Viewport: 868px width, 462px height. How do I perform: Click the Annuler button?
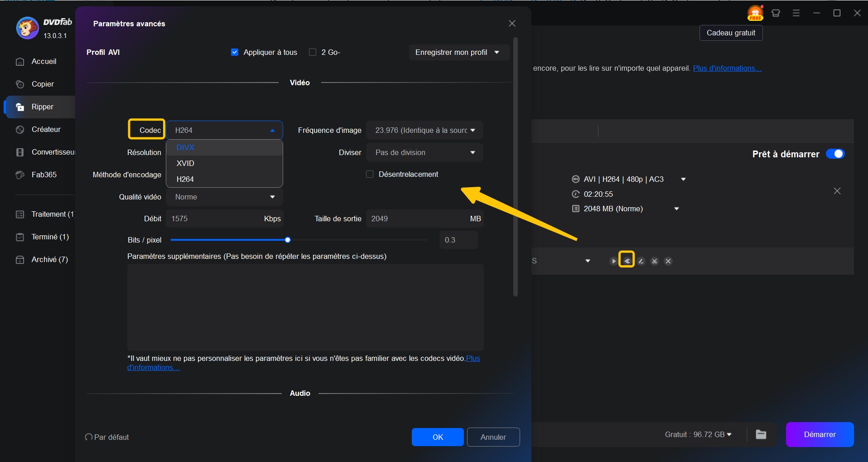click(x=493, y=437)
